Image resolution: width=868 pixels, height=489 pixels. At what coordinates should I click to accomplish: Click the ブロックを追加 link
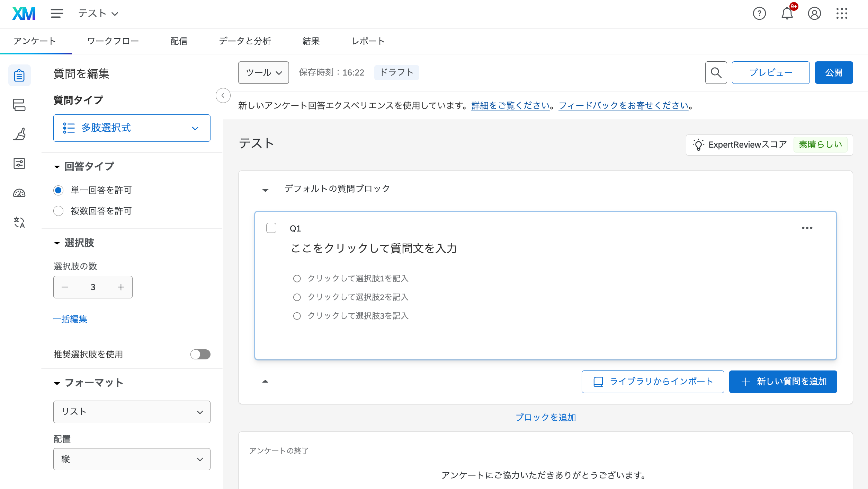546,417
